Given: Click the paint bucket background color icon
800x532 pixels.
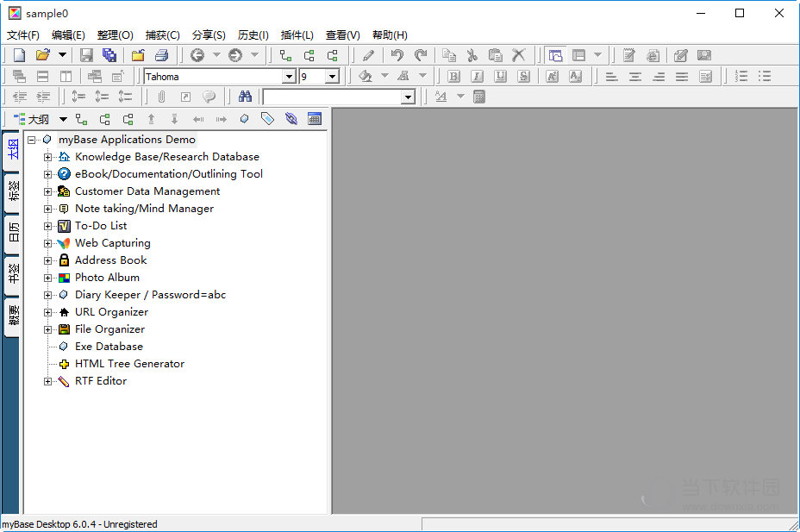Looking at the screenshot, I should coord(365,77).
